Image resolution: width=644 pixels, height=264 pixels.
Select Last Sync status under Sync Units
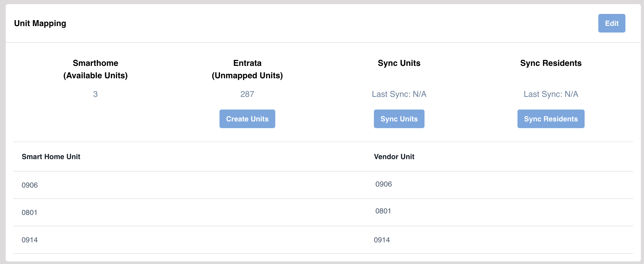pyautogui.click(x=399, y=94)
